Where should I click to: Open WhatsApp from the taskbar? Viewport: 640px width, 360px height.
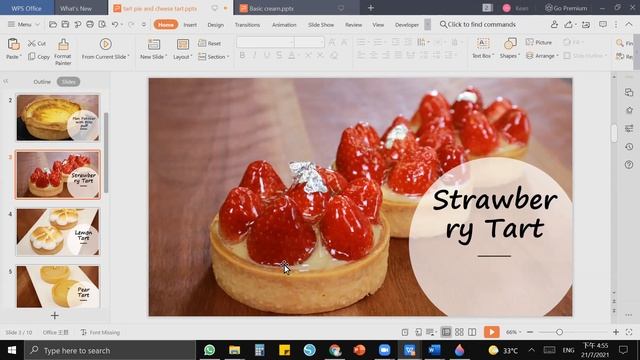[209, 350]
